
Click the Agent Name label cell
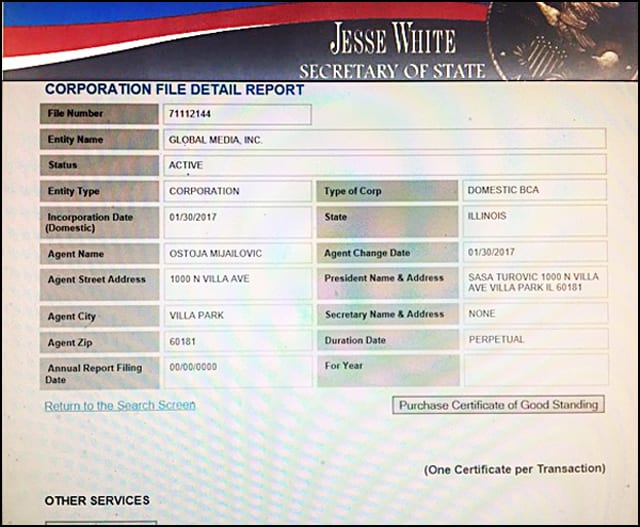coord(100,254)
